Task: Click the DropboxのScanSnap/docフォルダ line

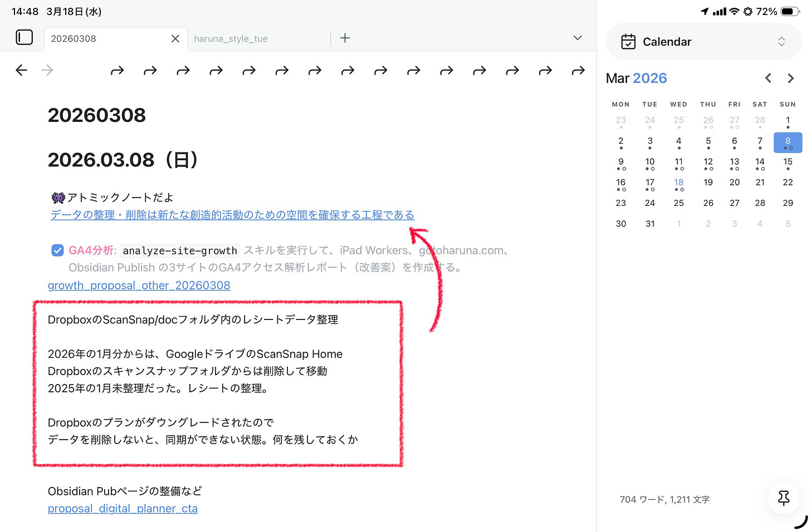Action: pos(193,320)
